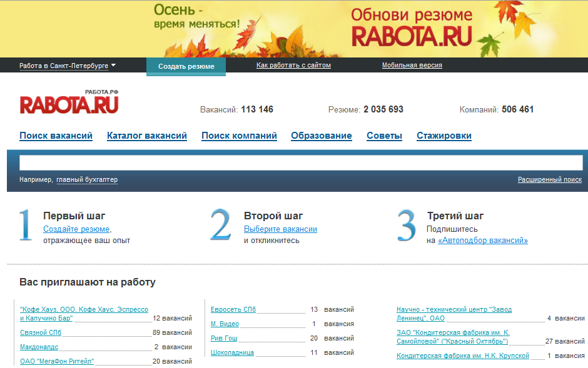
Task: Open the 'Мобильная версия' link
Action: (x=412, y=65)
